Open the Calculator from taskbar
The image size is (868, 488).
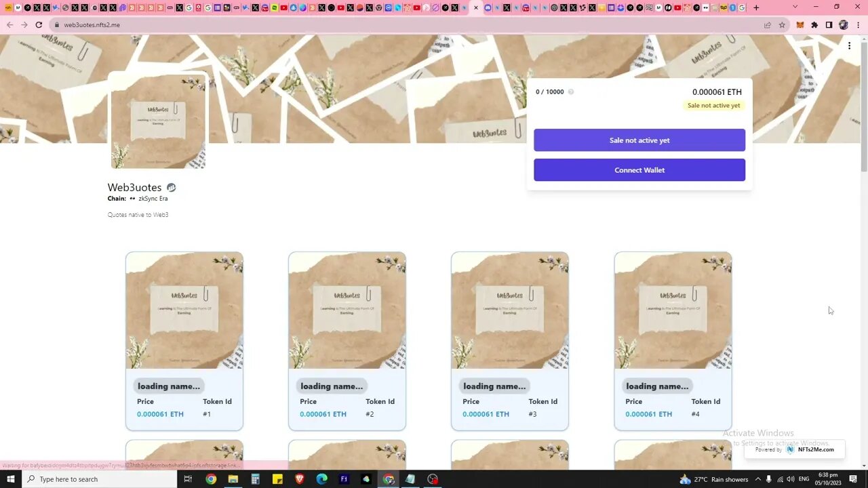pos(255,479)
